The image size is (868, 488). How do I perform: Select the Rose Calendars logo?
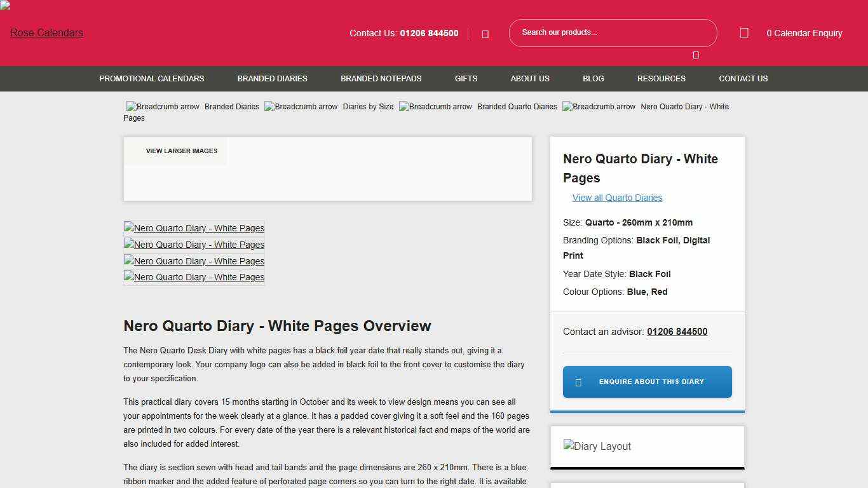[x=46, y=32]
